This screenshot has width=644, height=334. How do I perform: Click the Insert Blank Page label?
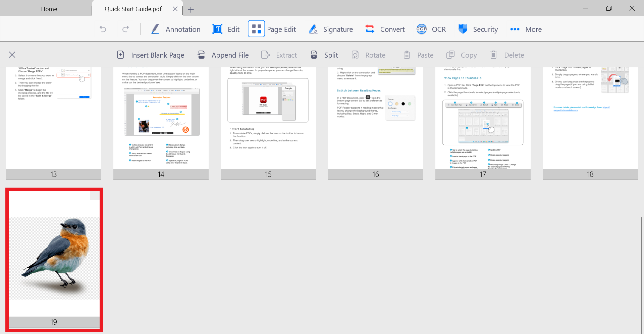[x=158, y=55]
